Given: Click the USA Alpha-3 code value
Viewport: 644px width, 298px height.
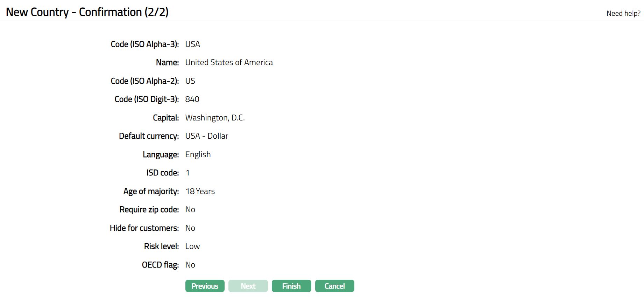Looking at the screenshot, I should tap(192, 44).
